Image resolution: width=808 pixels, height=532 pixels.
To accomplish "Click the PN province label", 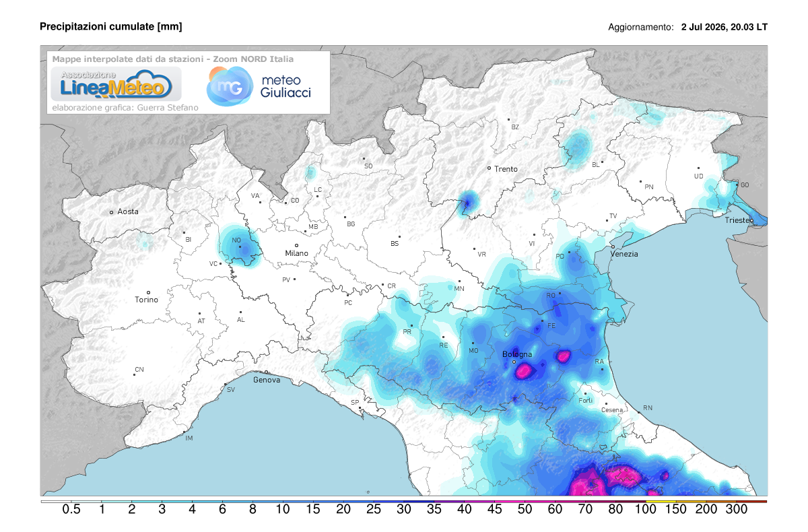I will [649, 187].
